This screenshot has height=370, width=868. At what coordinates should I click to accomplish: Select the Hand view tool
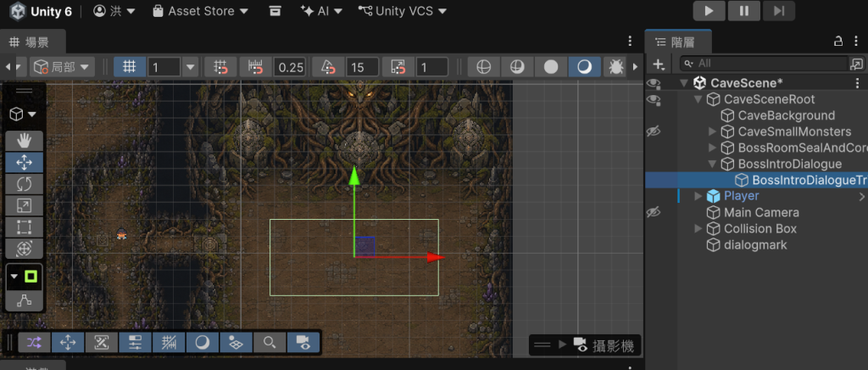pyautogui.click(x=24, y=141)
